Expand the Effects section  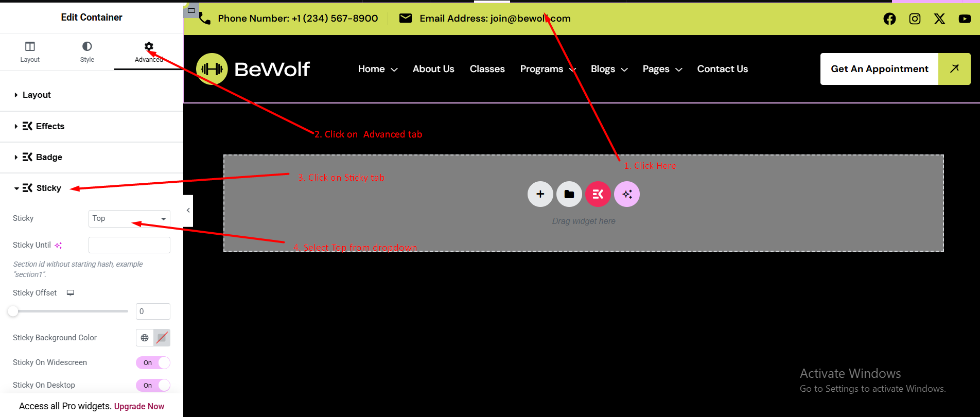92,127
